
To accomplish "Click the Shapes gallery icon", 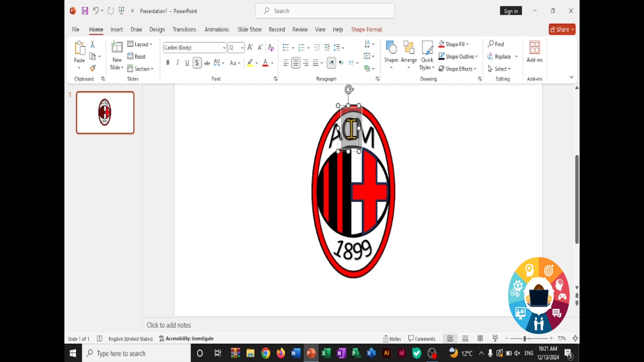I will click(x=391, y=48).
